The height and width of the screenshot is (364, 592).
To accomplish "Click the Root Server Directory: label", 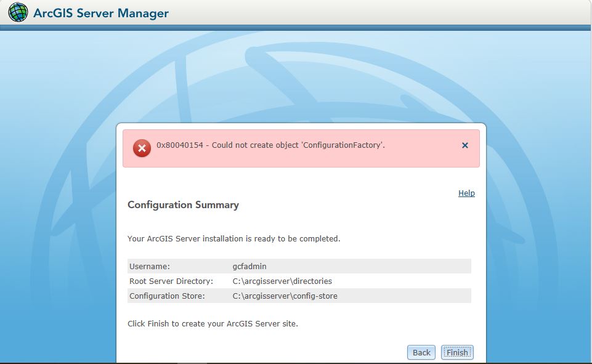I will [x=171, y=281].
